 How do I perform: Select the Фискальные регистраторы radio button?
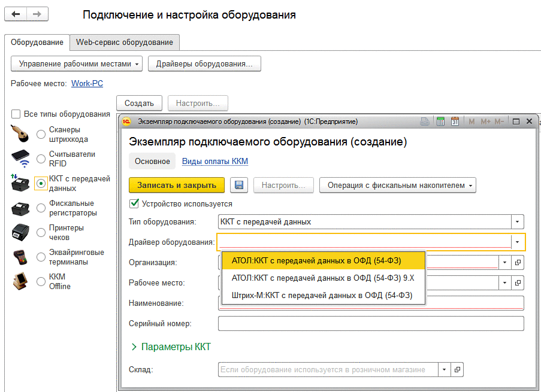(41, 208)
